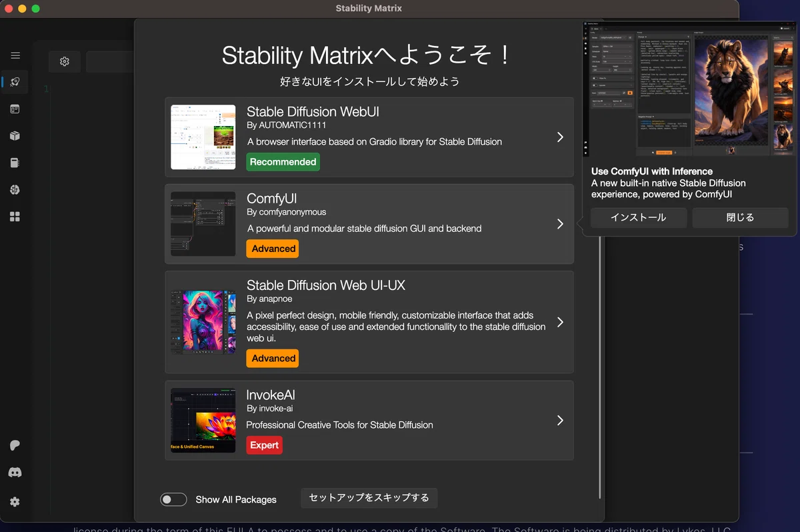Screen dimensions: 800x532
Task: Click the インストール button in ComfyUI tip
Action: click(x=639, y=217)
